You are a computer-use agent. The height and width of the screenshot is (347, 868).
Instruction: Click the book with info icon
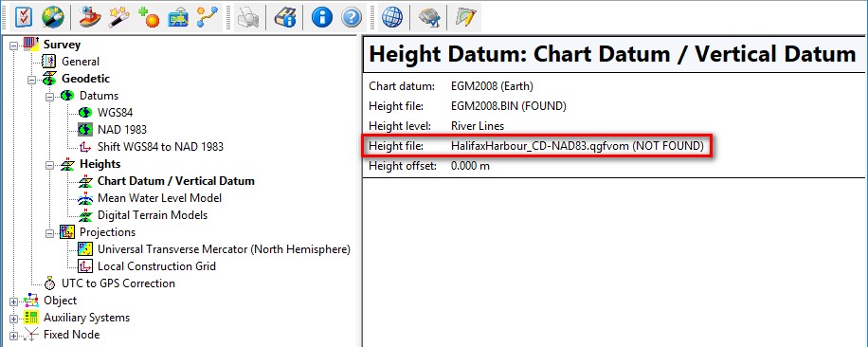point(285,17)
